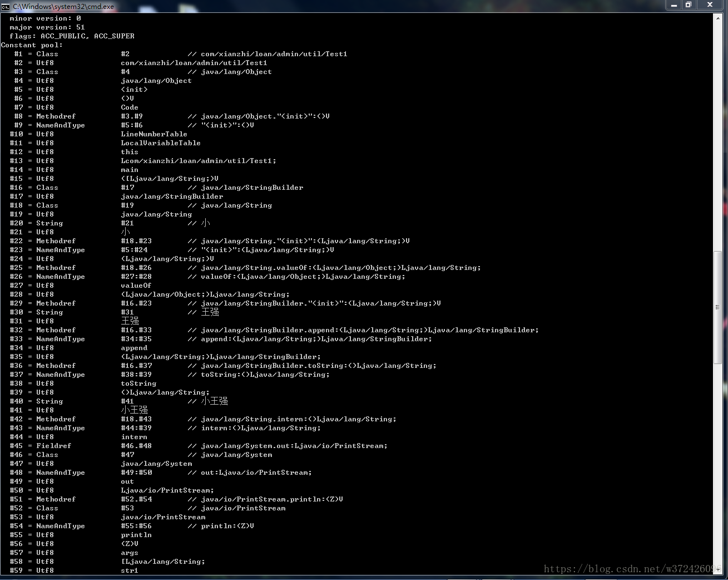Click 'out' on row #49
Viewport: 728px width, 580px height.
pyautogui.click(x=127, y=481)
